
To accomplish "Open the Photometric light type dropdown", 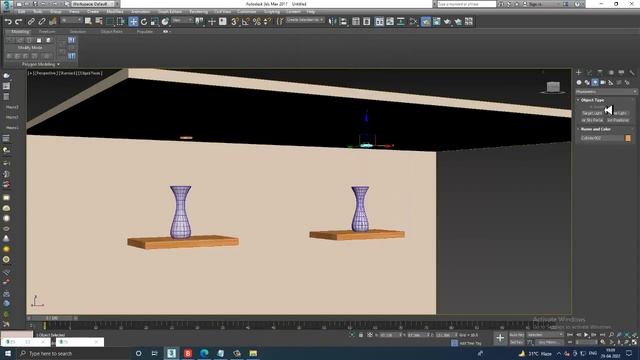I will pos(605,92).
